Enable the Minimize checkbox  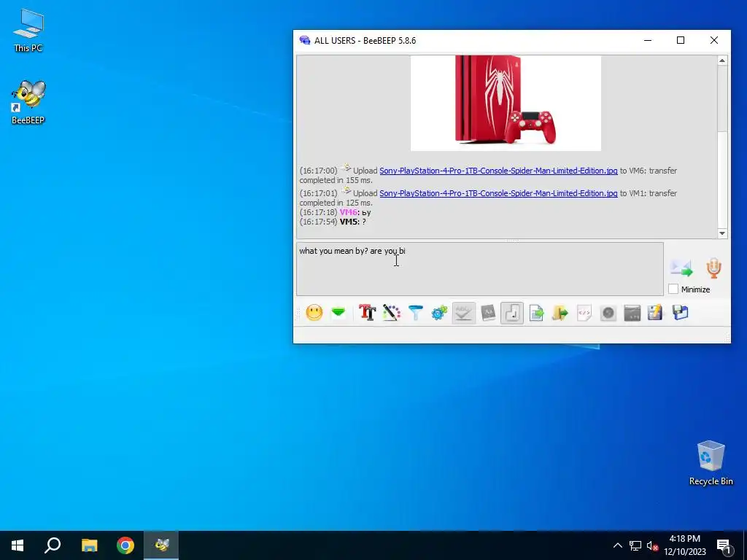point(673,289)
